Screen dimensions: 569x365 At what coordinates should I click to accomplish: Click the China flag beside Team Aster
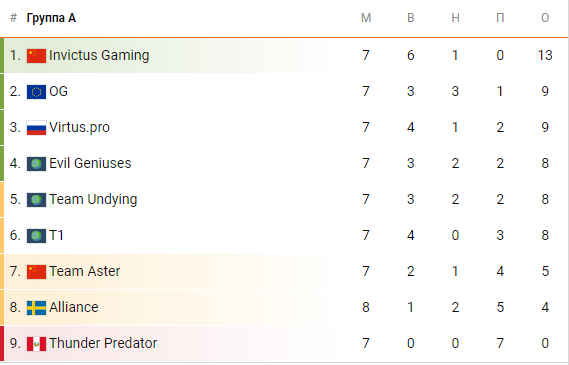[x=36, y=272]
